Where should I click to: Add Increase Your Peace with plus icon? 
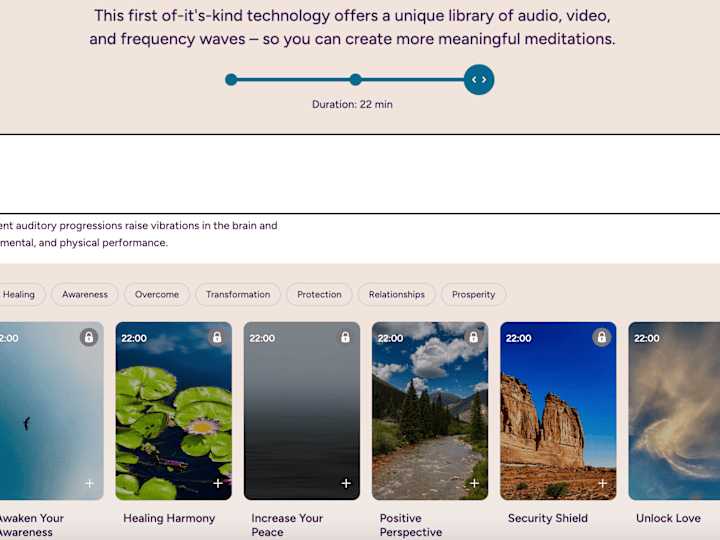point(346,483)
